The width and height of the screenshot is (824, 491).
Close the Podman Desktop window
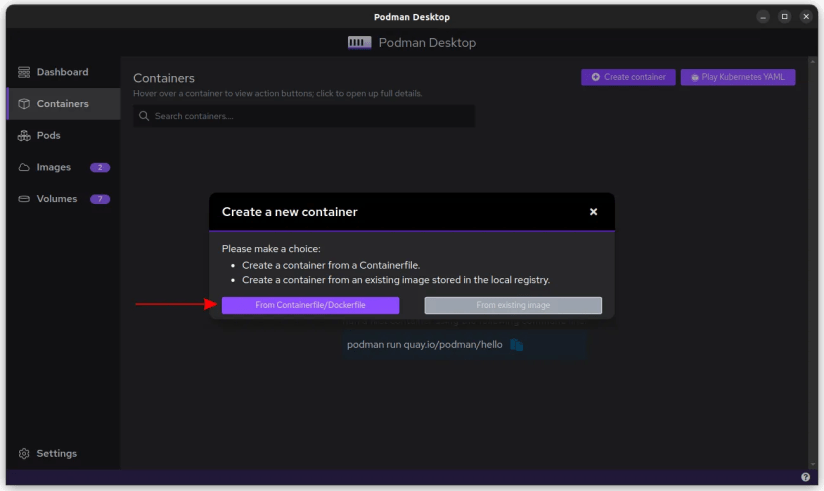pos(806,17)
